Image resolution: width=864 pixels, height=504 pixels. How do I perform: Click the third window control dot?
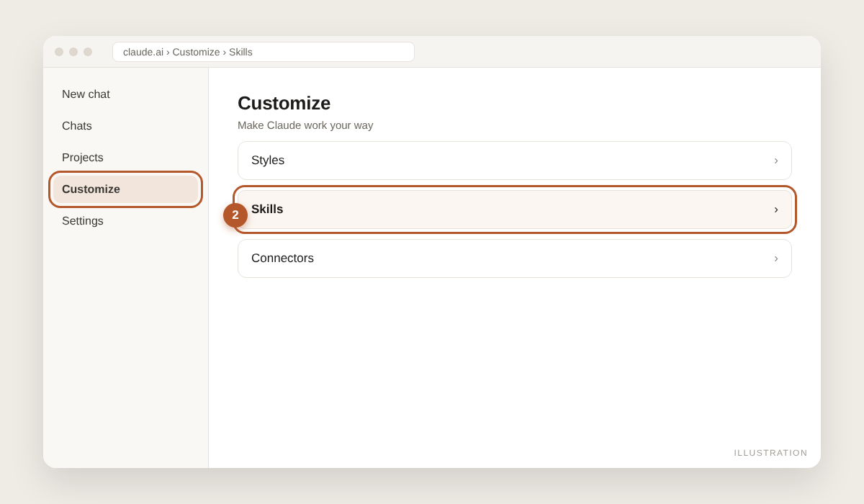88,52
